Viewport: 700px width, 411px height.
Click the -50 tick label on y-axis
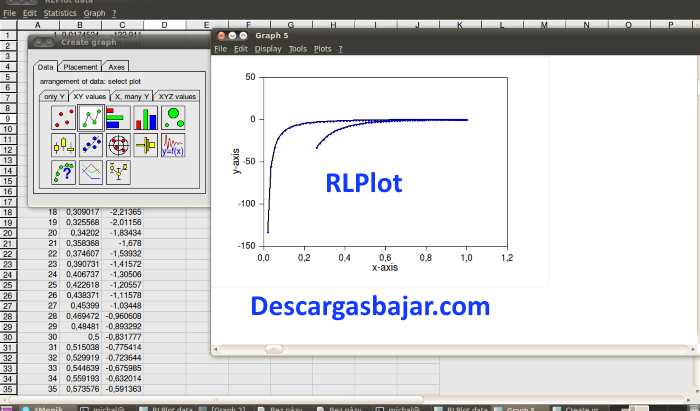pos(249,162)
